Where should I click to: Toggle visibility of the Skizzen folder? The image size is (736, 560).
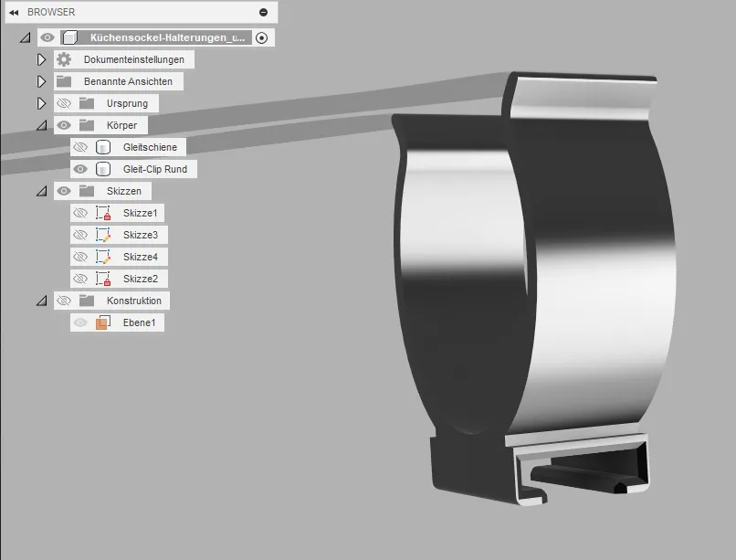click(63, 191)
